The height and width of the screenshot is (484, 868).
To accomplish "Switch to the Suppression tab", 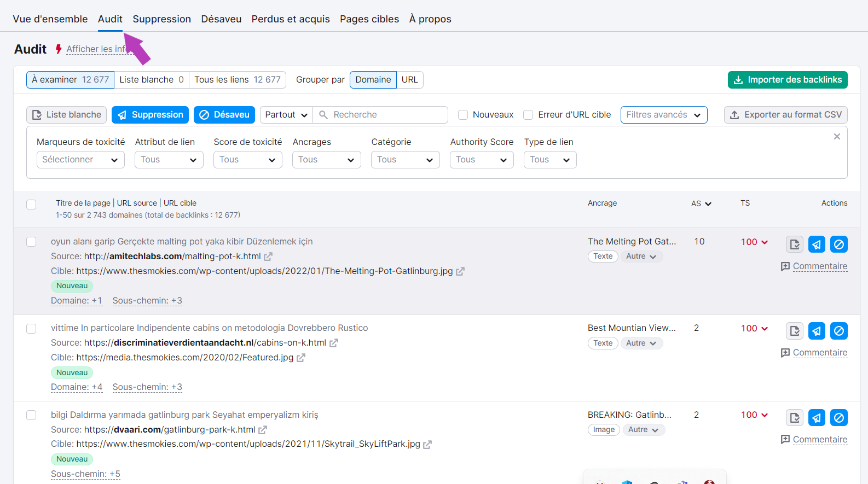I will (x=161, y=19).
